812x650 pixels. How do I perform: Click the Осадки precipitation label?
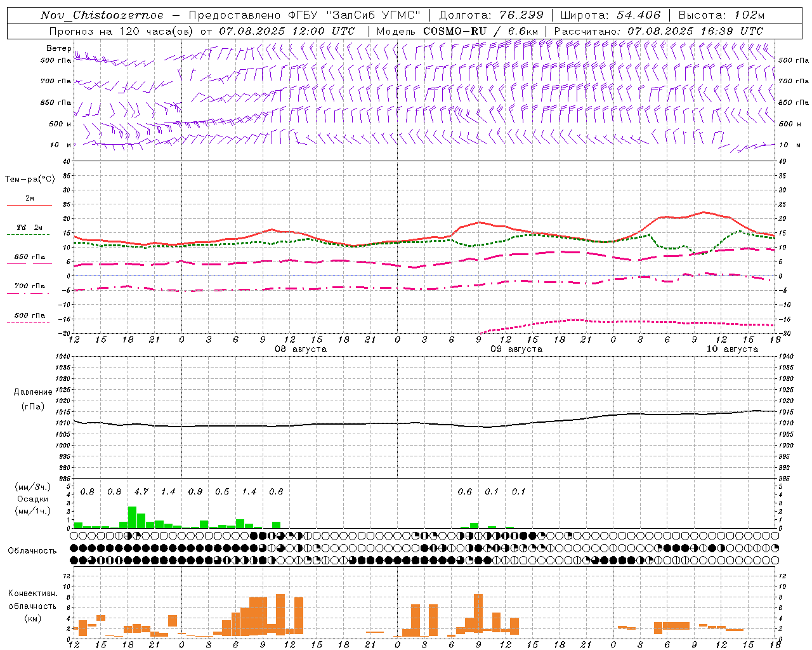click(x=32, y=499)
